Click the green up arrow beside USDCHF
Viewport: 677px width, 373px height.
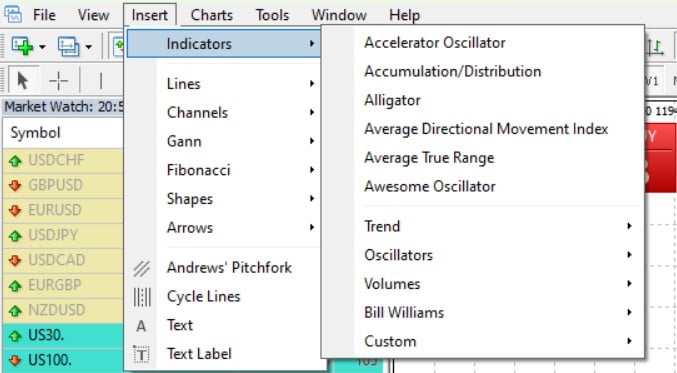click(15, 161)
